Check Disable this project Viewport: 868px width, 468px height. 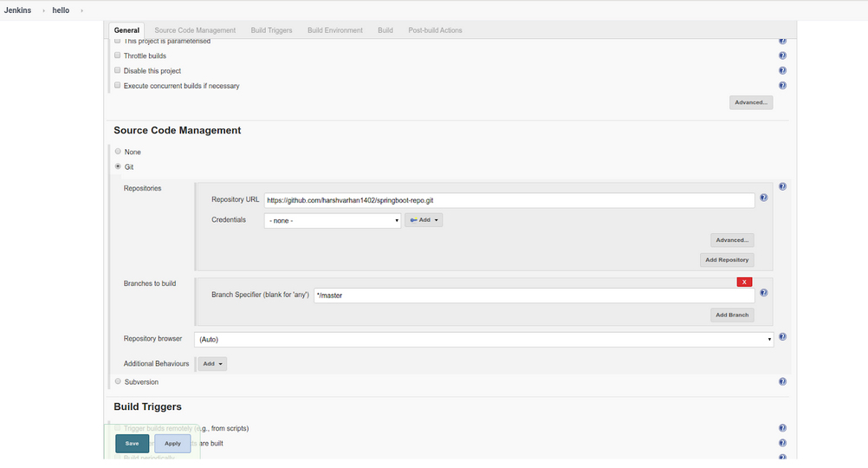tap(118, 71)
